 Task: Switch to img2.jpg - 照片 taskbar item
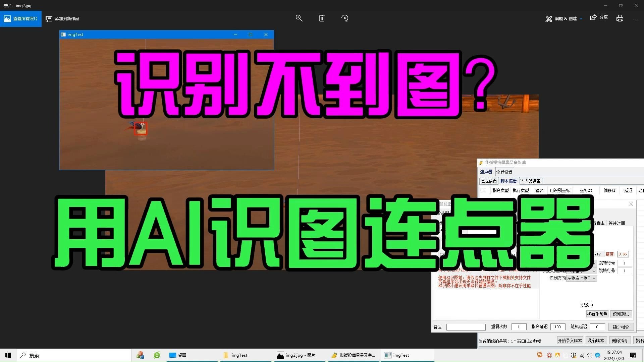[x=299, y=355]
